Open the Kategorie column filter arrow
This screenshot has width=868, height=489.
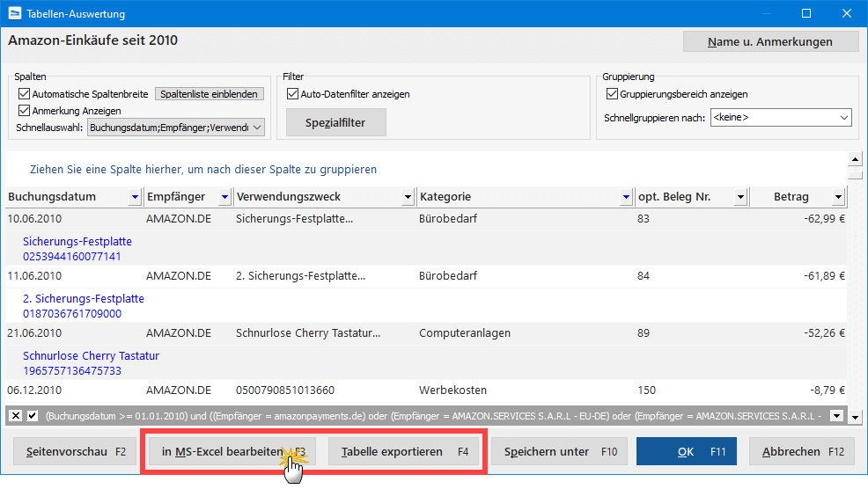[626, 196]
